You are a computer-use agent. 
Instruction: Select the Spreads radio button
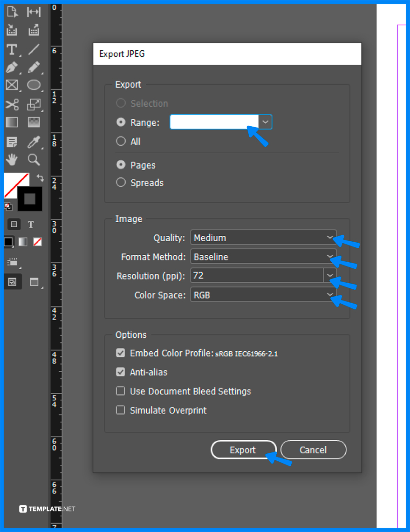tap(120, 182)
